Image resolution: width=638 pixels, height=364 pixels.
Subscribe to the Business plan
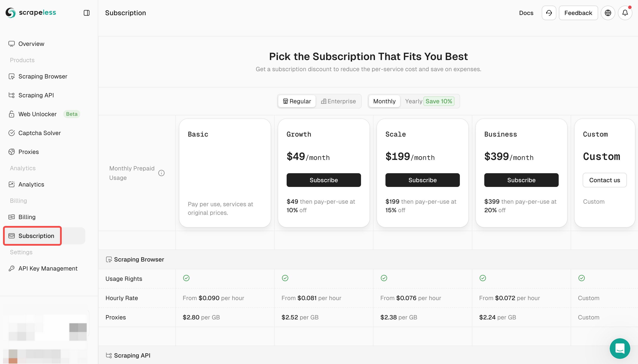pos(521,180)
